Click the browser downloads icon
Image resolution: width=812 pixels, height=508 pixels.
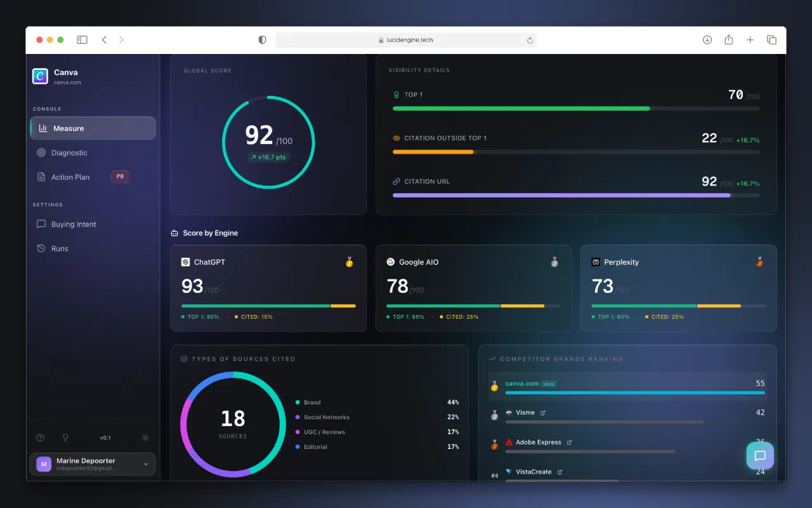707,40
